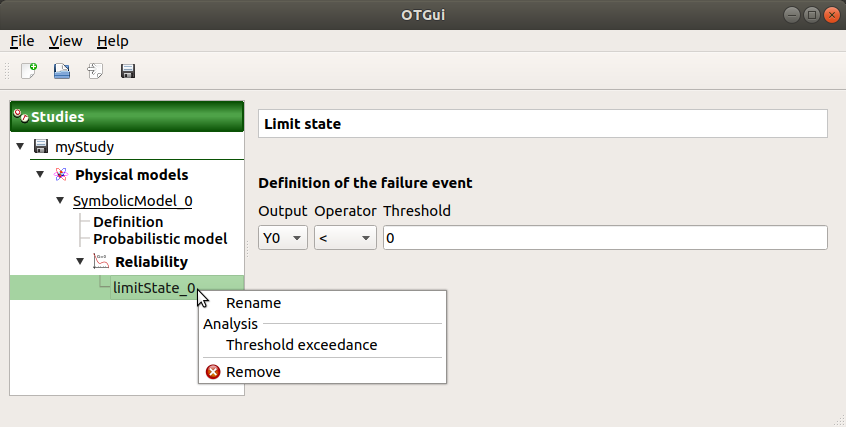The height and width of the screenshot is (427, 846).
Task: Open the Operator dropdown
Action: point(344,238)
